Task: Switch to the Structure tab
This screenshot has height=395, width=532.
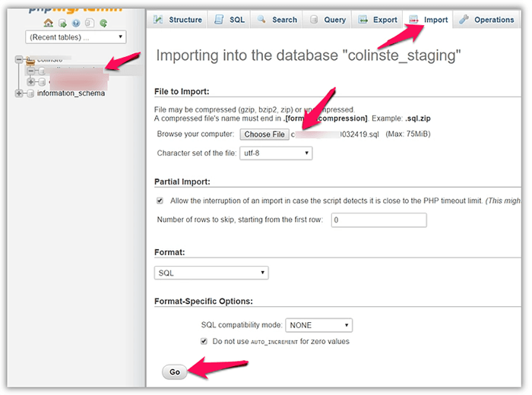Action: [x=177, y=20]
